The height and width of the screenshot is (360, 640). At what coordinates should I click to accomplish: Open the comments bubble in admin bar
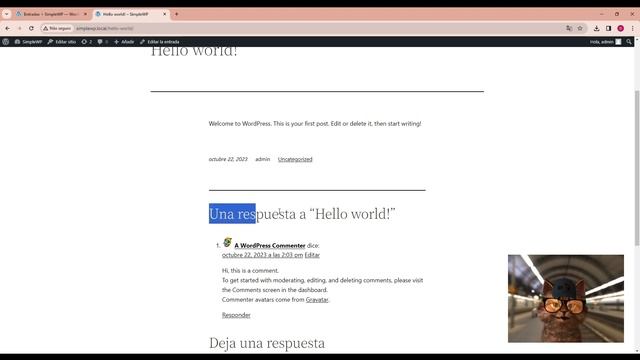point(102,42)
